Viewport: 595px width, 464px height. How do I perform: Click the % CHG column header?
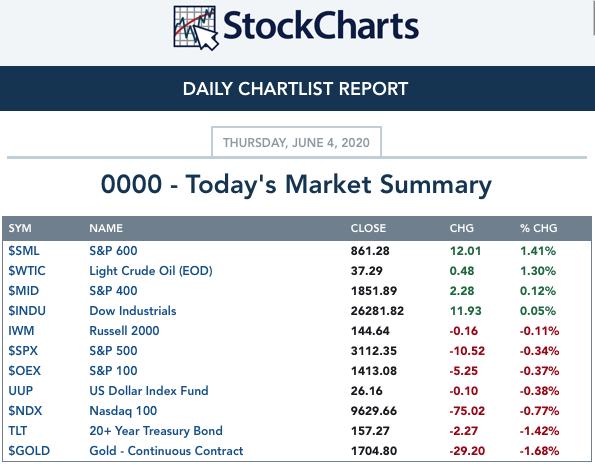click(x=538, y=228)
